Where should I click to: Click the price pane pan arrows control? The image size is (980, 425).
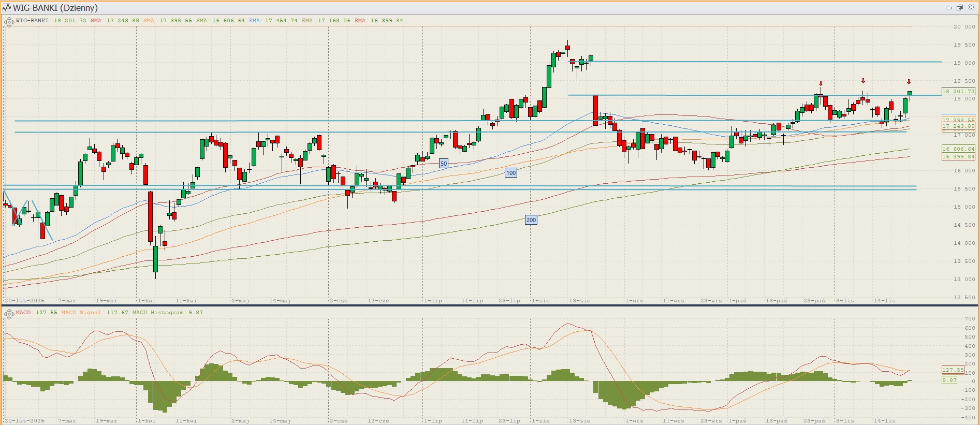(x=9, y=22)
